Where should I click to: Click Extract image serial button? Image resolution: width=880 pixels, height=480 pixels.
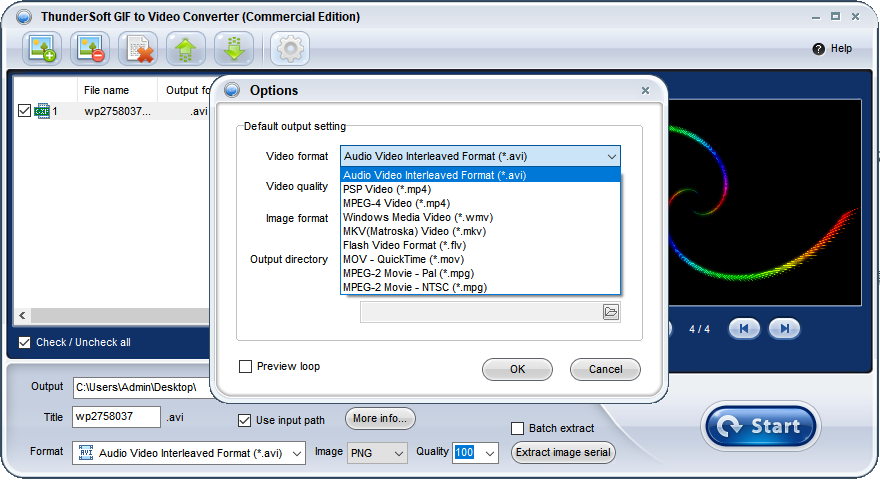[563, 452]
